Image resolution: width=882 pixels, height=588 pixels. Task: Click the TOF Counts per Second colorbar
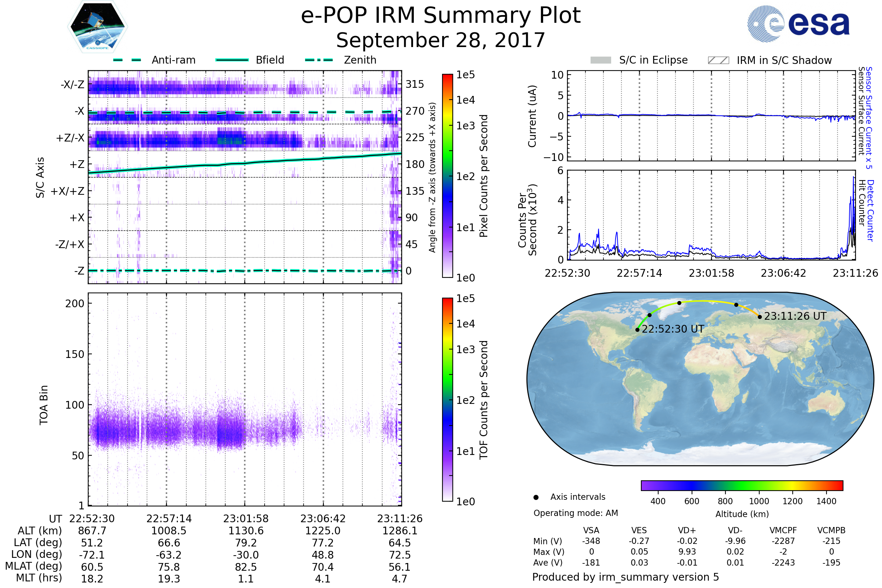tap(447, 399)
